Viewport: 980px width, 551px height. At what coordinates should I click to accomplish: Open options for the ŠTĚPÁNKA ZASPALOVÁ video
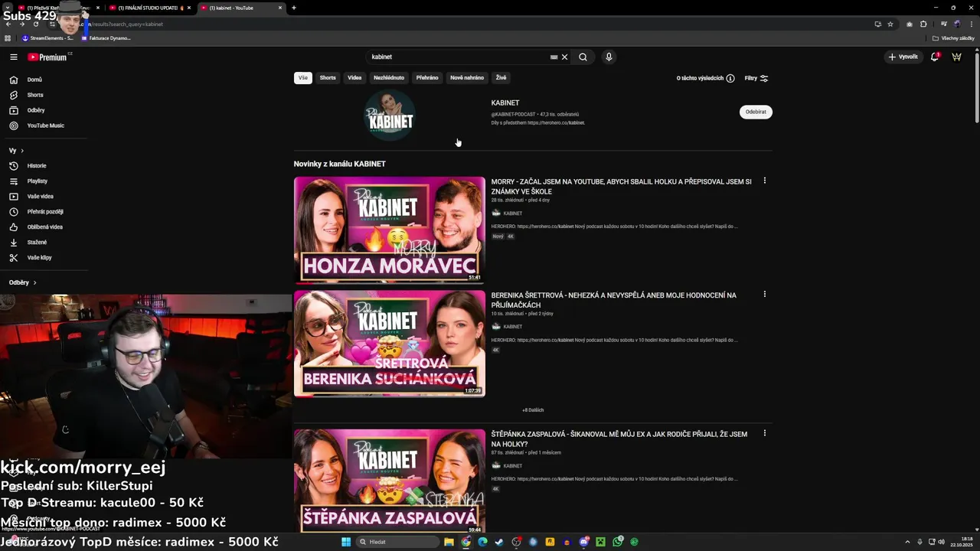pos(764,434)
